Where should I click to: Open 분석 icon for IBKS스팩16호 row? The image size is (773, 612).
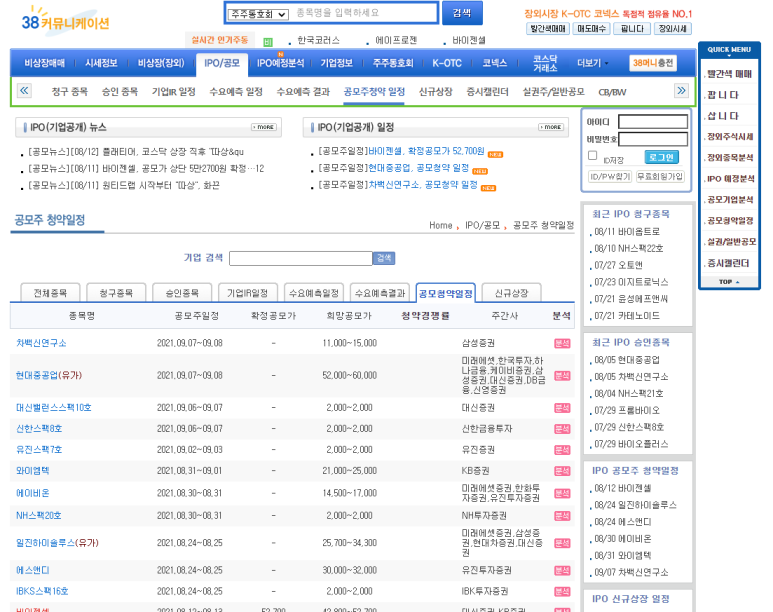click(562, 591)
